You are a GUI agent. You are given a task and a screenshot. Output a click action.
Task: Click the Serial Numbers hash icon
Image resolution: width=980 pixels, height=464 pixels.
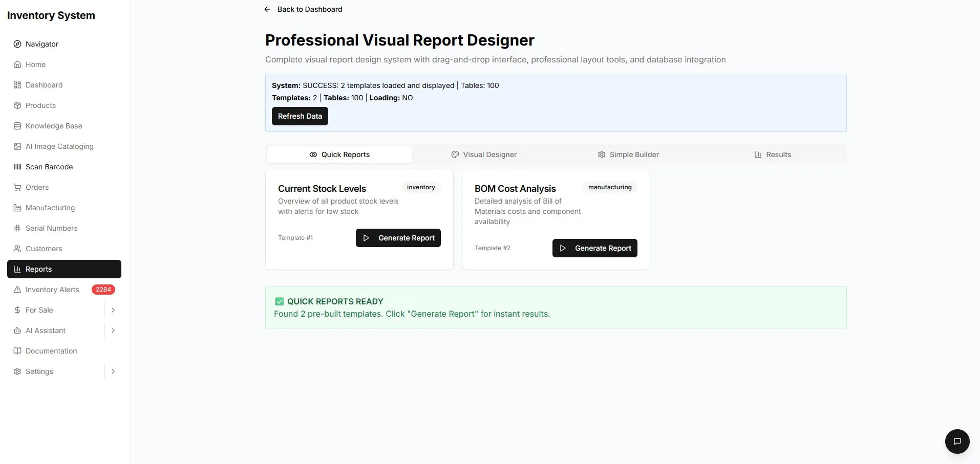[17, 228]
